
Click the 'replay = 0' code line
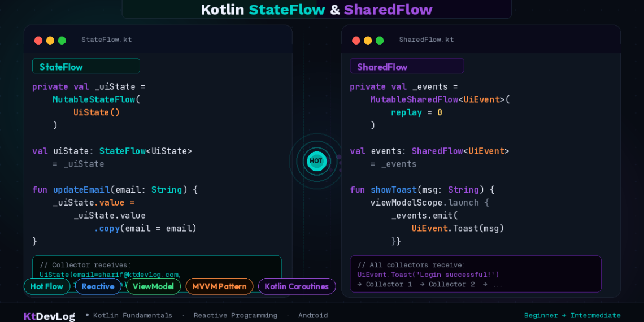(416, 112)
